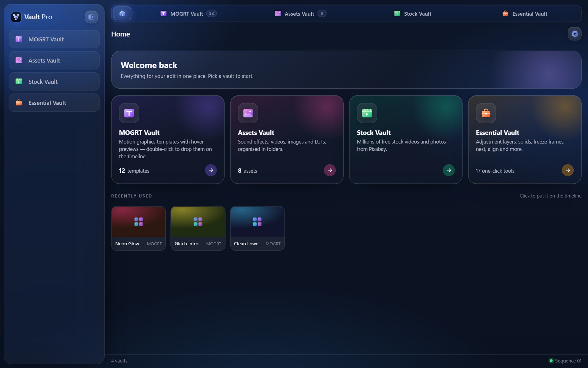Viewport: 588px width, 368px height.
Task: Click the pink arrow on Assets Vault card
Action: [330, 170]
